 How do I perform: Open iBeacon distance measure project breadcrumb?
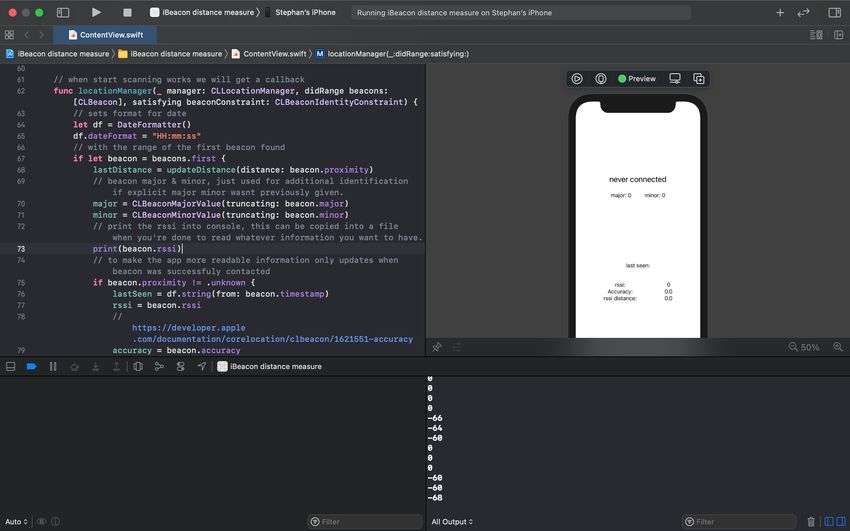(57, 54)
